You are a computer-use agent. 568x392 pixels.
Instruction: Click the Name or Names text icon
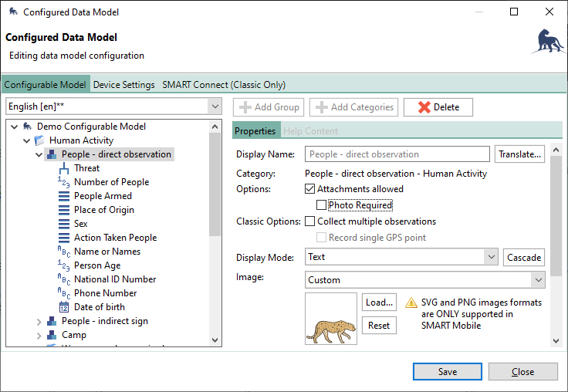pos(64,252)
